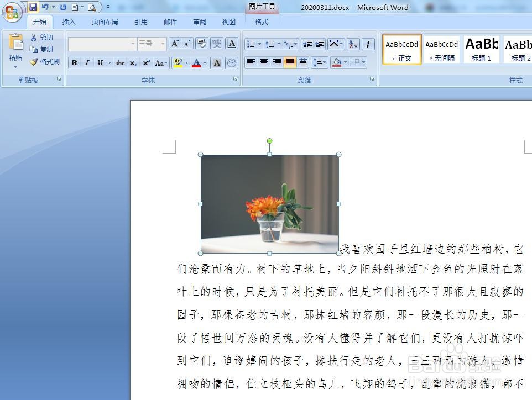The image size is (532, 400).
Task: Click the Sort A-Z icon
Action: coord(353,44)
